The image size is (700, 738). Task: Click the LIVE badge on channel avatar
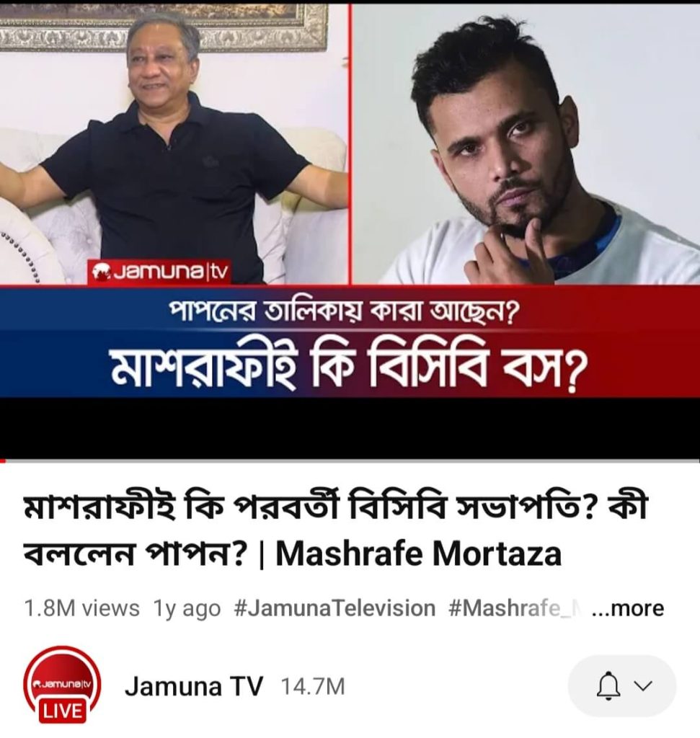coord(62,710)
